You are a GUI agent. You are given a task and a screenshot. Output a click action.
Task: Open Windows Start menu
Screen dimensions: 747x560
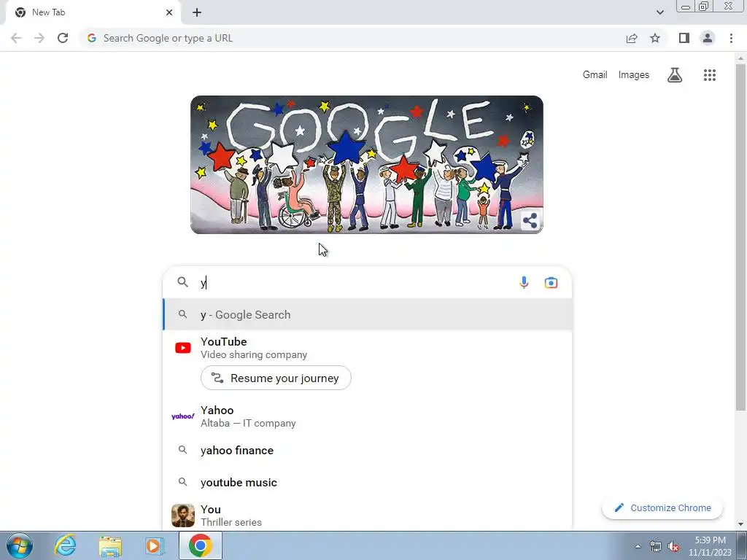point(19,545)
